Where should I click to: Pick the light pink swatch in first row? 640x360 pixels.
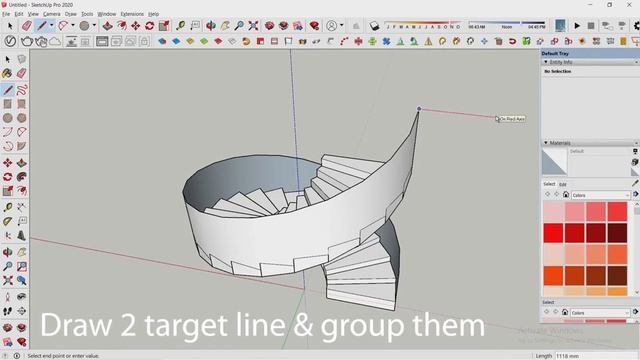pos(553,211)
